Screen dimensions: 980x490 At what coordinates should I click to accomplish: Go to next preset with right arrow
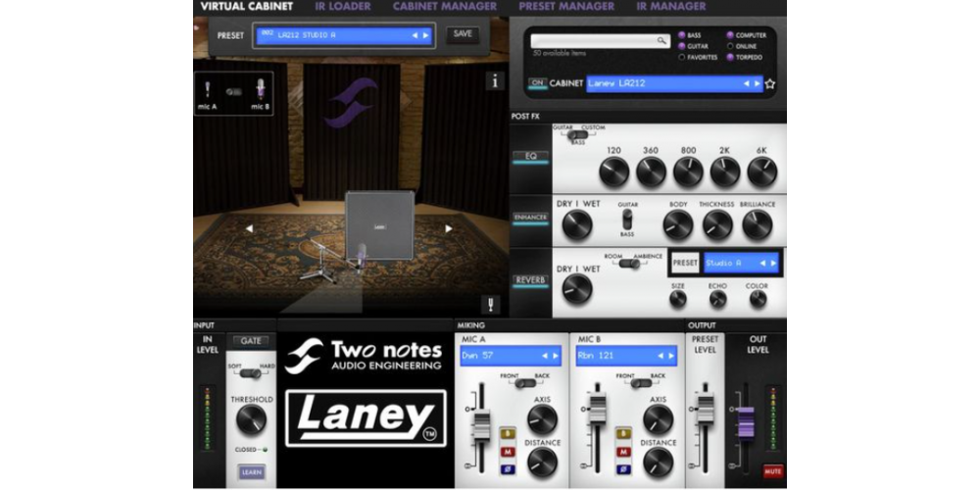(x=426, y=35)
